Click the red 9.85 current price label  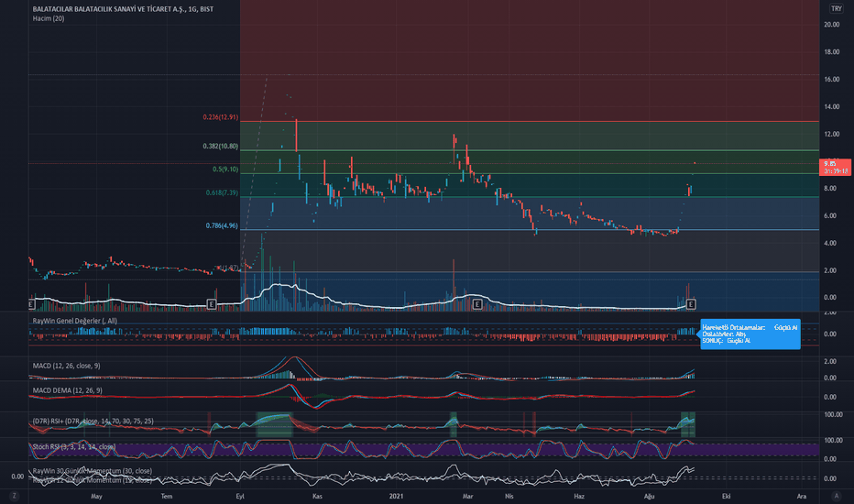pos(835,167)
